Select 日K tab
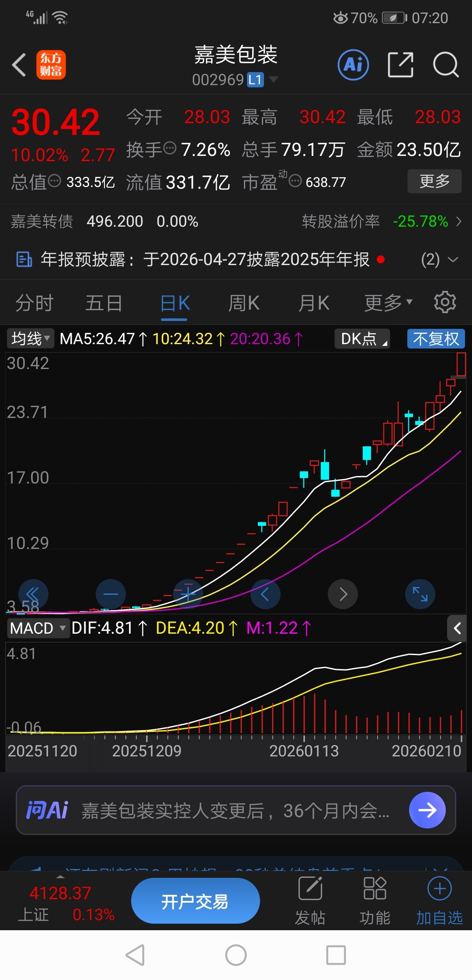This screenshot has height=980, width=472. [x=174, y=303]
